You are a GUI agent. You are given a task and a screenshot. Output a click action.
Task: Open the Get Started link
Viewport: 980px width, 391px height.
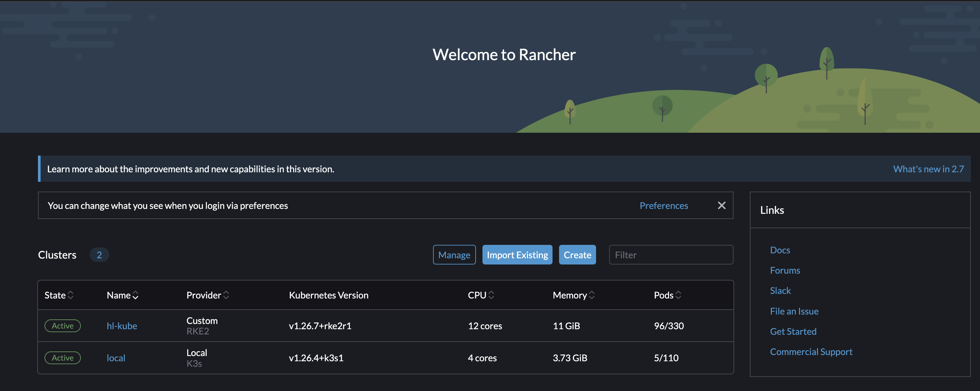(x=793, y=331)
